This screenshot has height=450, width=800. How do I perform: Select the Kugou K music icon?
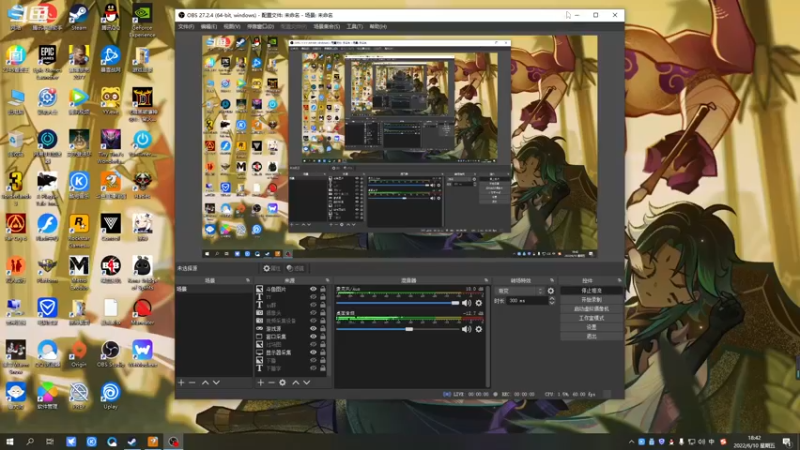pyautogui.click(x=79, y=185)
